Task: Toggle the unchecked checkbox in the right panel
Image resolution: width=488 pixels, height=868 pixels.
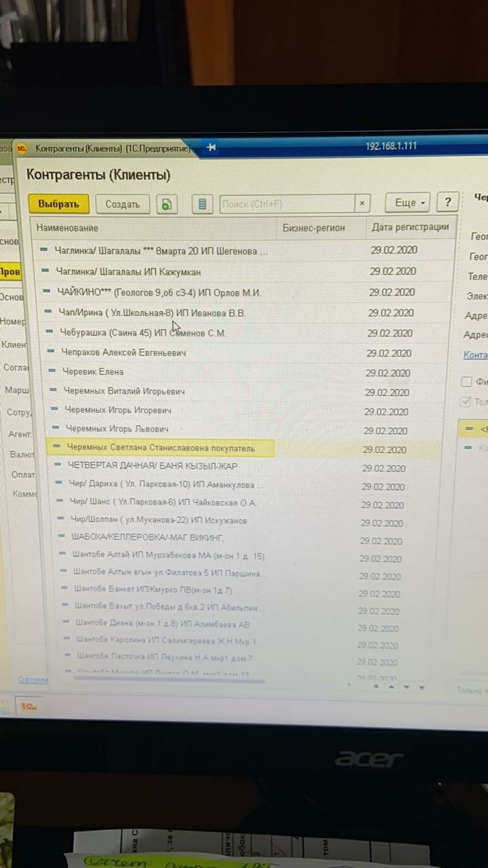Action: coord(466,382)
